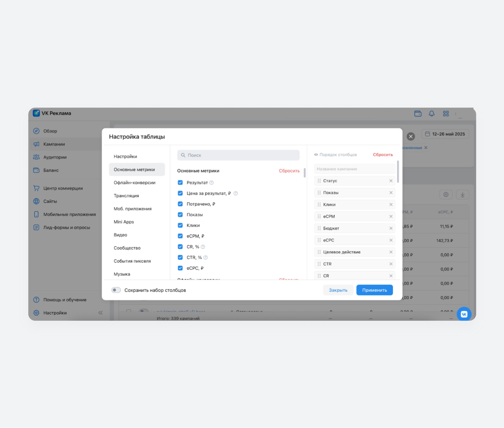Image resolution: width=504 pixels, height=428 pixels.
Task: Click the help icon next to CR, %
Action: click(x=203, y=247)
